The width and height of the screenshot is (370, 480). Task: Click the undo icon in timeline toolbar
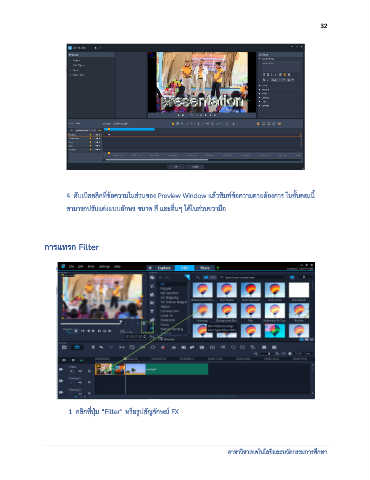point(101,347)
